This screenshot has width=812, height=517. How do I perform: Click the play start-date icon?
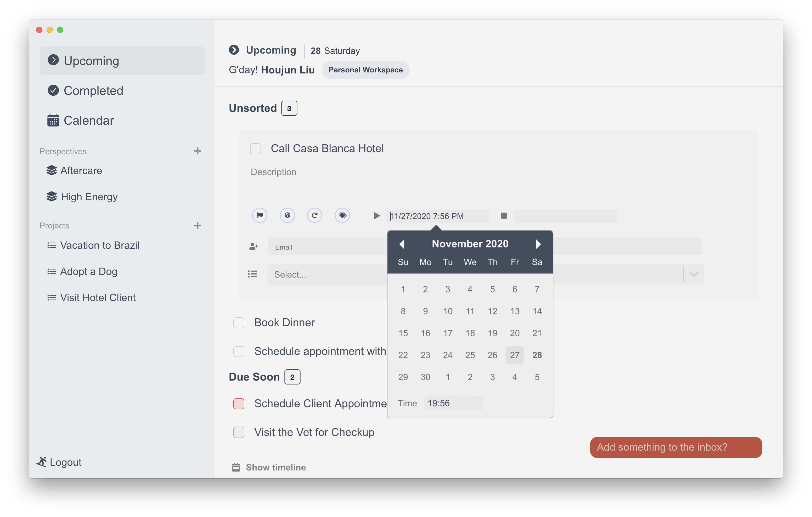pos(376,216)
